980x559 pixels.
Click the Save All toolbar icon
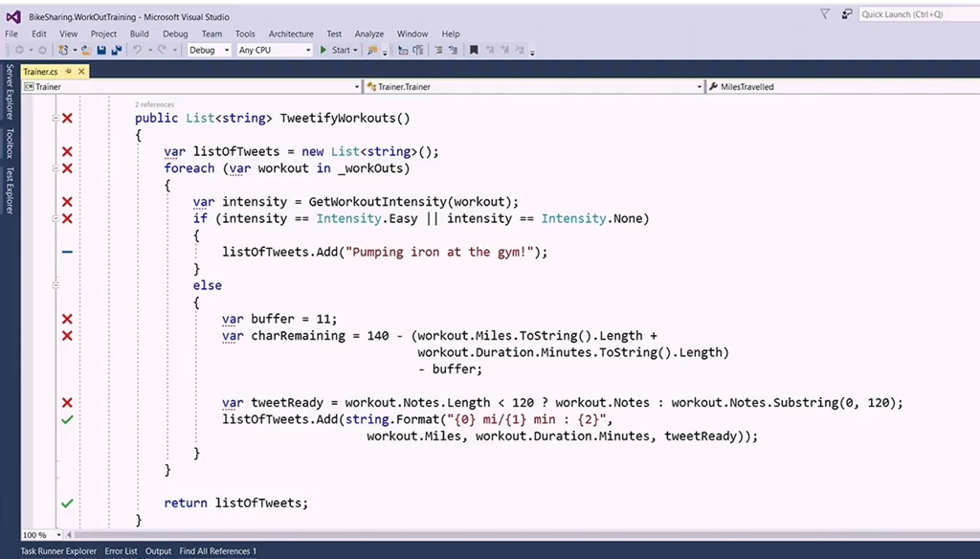point(116,50)
